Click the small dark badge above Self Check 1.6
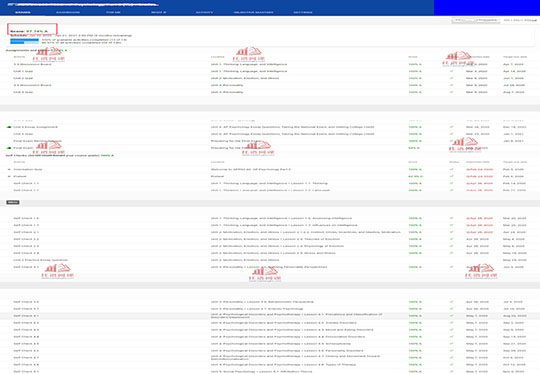The width and height of the screenshot is (540, 374). click(13, 202)
